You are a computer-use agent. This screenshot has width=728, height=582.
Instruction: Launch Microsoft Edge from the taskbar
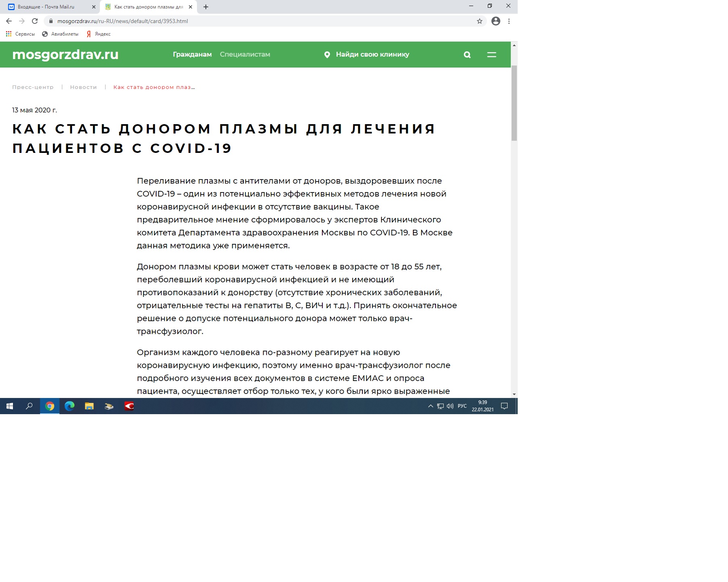(70, 406)
